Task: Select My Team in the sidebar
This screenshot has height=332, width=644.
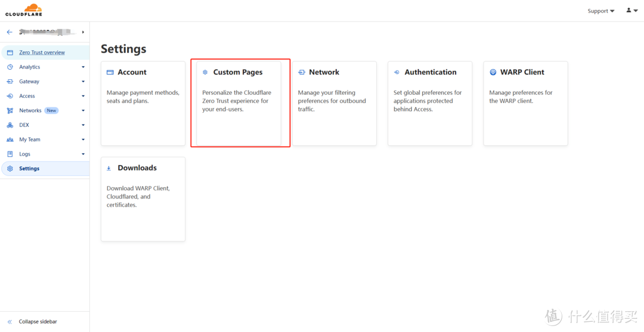Action: pos(30,139)
